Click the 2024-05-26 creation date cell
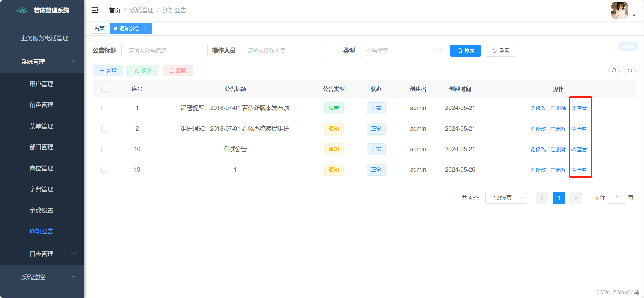The height and width of the screenshot is (298, 644). point(460,170)
